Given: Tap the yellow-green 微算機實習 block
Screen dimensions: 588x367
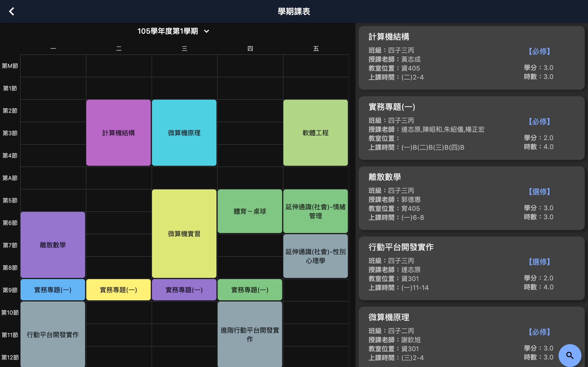Looking at the screenshot, I should coord(184,233).
